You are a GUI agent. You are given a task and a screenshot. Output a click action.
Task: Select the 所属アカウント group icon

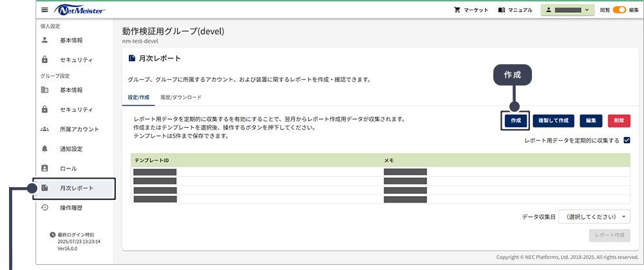44,129
